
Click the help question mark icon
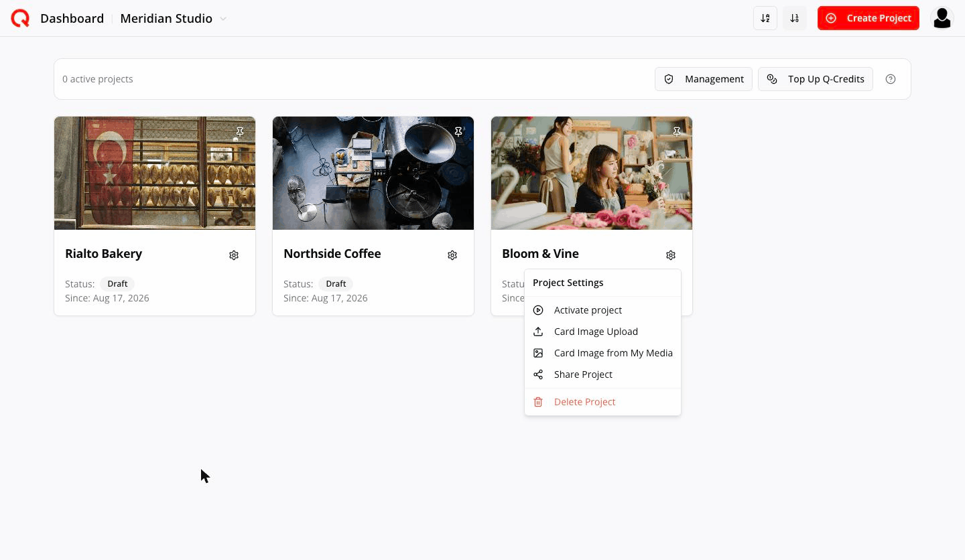pyautogui.click(x=891, y=79)
